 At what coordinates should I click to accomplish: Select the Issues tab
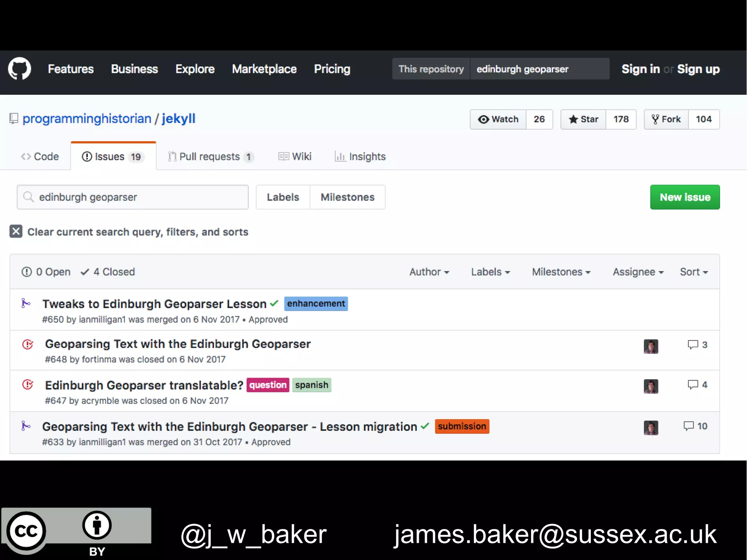[113, 157]
